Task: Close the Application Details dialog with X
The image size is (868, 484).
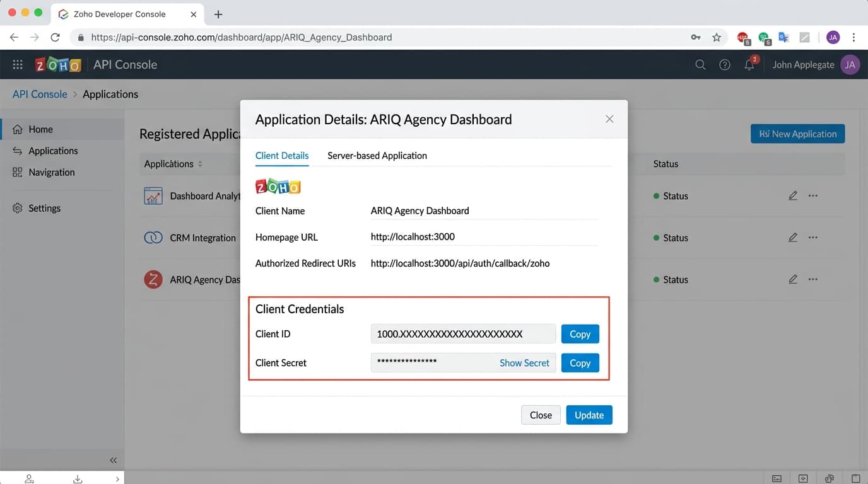Action: click(609, 118)
